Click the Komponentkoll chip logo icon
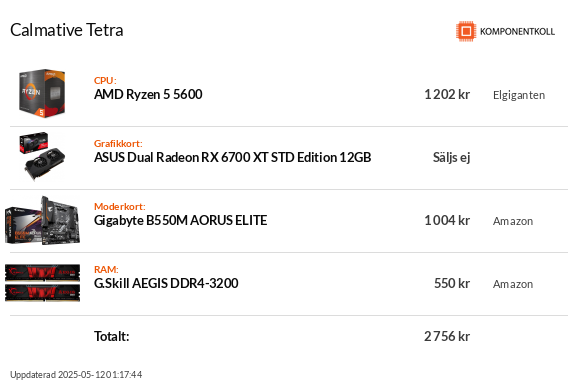This screenshot has height=388, width=577. point(466,31)
